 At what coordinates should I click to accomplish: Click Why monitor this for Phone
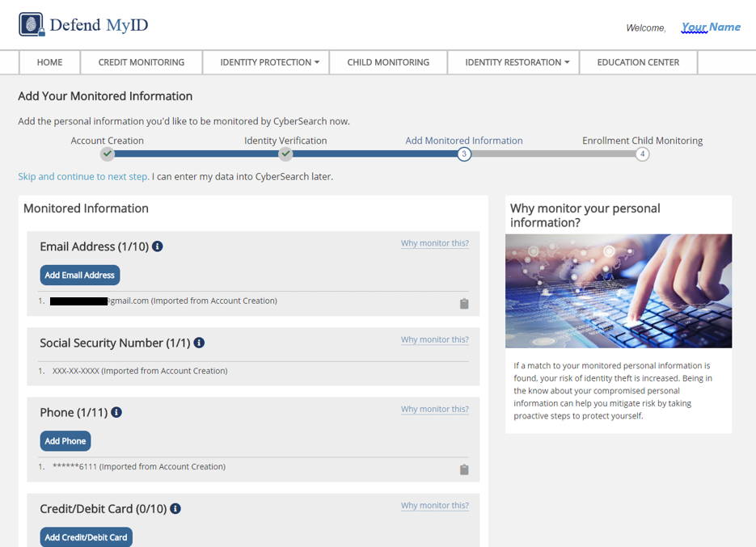[435, 409]
